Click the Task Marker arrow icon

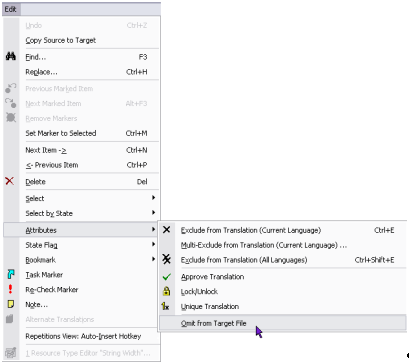[11, 274]
